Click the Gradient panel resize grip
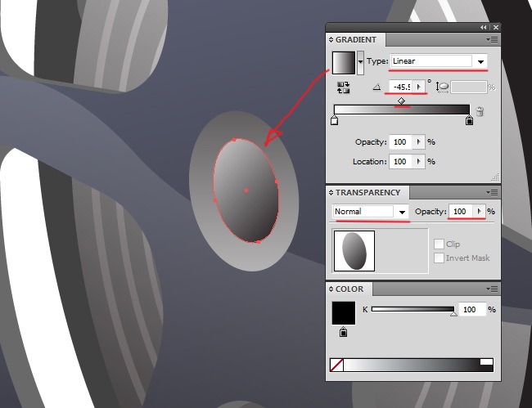The image size is (532, 408). [x=495, y=177]
